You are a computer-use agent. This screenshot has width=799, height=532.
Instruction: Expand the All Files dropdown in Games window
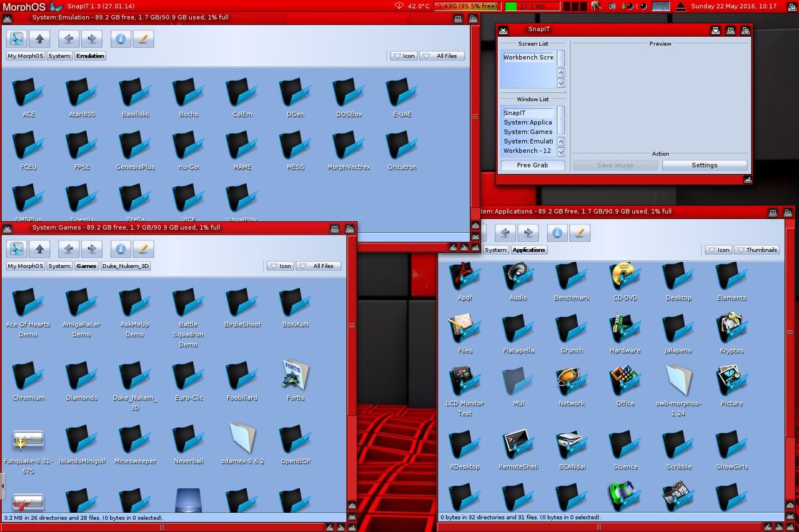click(319, 266)
